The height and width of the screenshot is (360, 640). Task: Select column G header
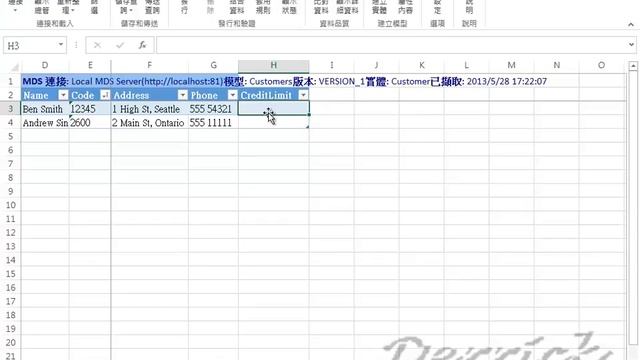coord(213,65)
